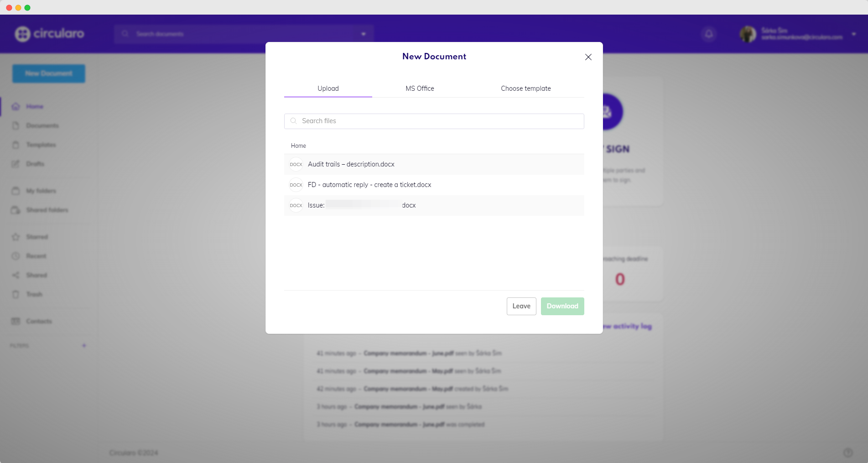Image resolution: width=868 pixels, height=463 pixels.
Task: Open the notifications bell icon
Action: [709, 34]
